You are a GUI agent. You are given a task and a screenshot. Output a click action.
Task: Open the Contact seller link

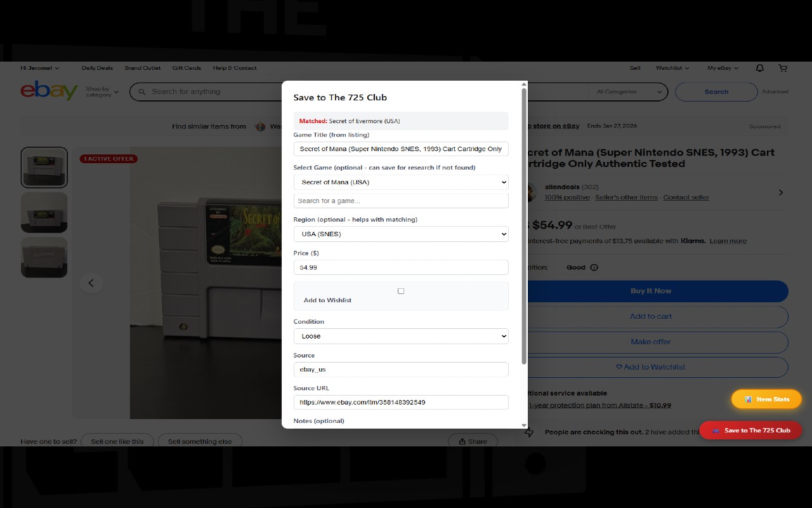pos(686,197)
